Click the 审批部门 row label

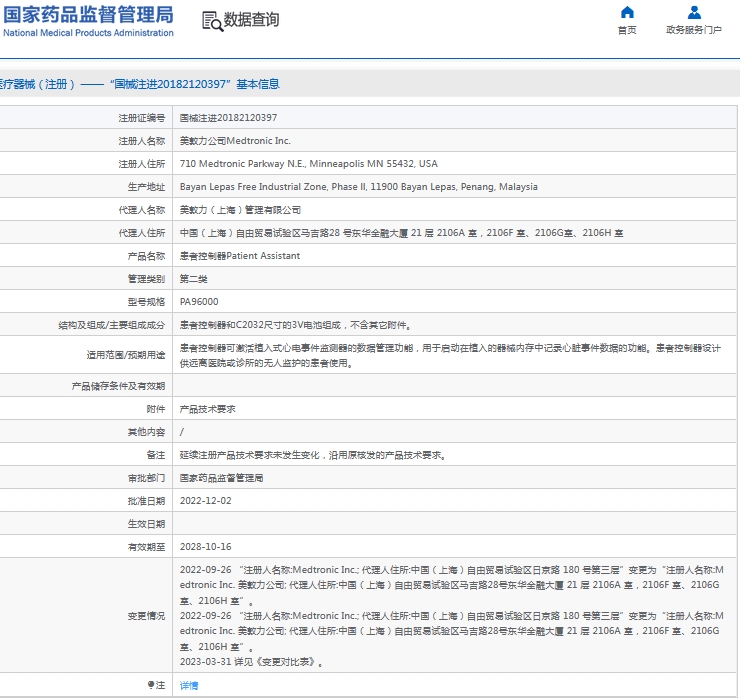[146, 478]
